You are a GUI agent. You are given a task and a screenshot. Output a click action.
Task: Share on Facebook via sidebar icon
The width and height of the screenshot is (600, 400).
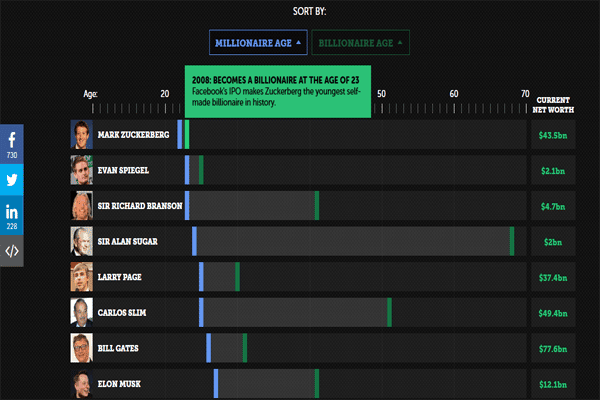click(12, 138)
